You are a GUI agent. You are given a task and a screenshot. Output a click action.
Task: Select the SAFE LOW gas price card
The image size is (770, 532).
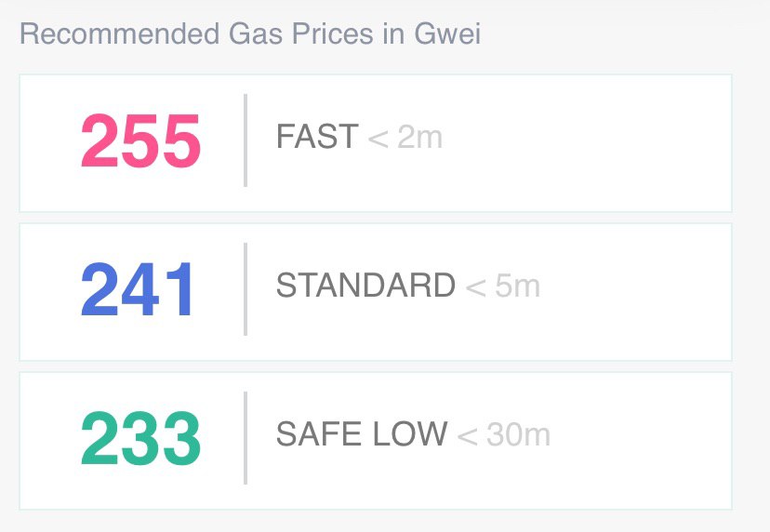coord(376,441)
